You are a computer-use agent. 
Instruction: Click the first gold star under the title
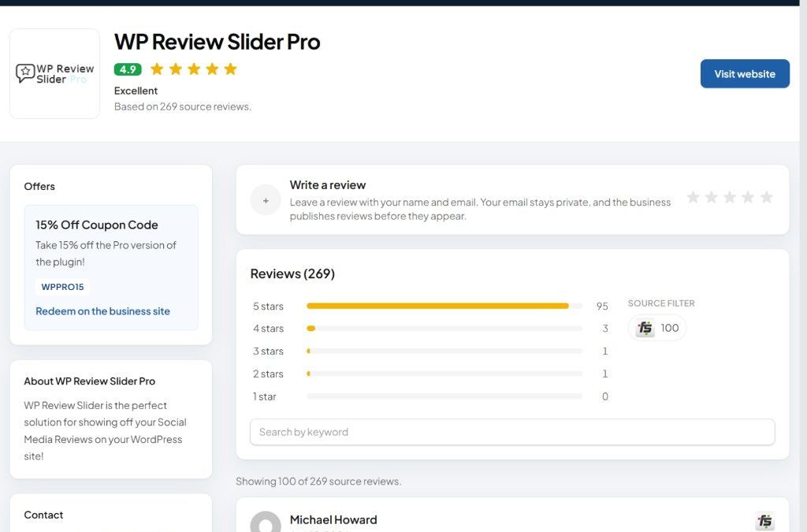(157, 69)
